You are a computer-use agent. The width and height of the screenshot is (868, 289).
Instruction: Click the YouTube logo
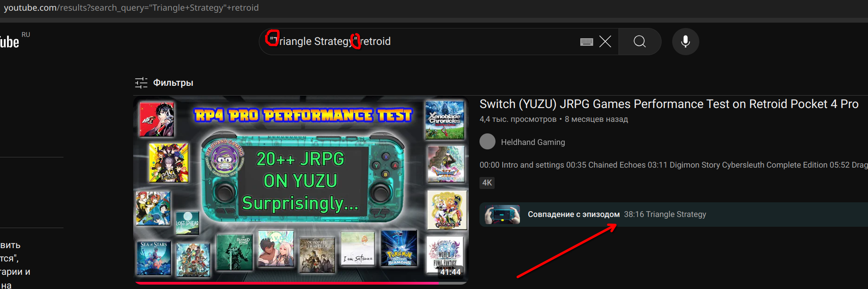click(10, 42)
